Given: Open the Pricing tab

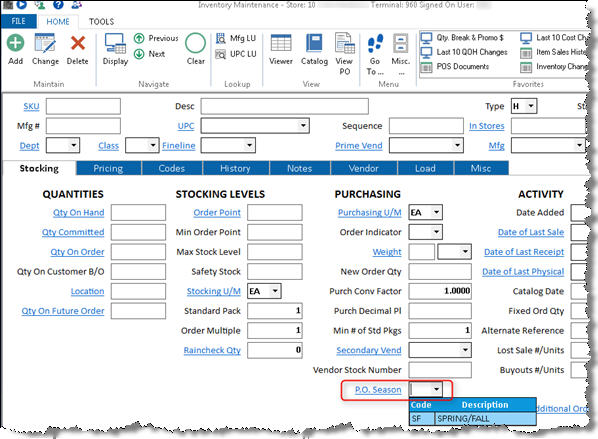Looking at the screenshot, I should pos(109,168).
